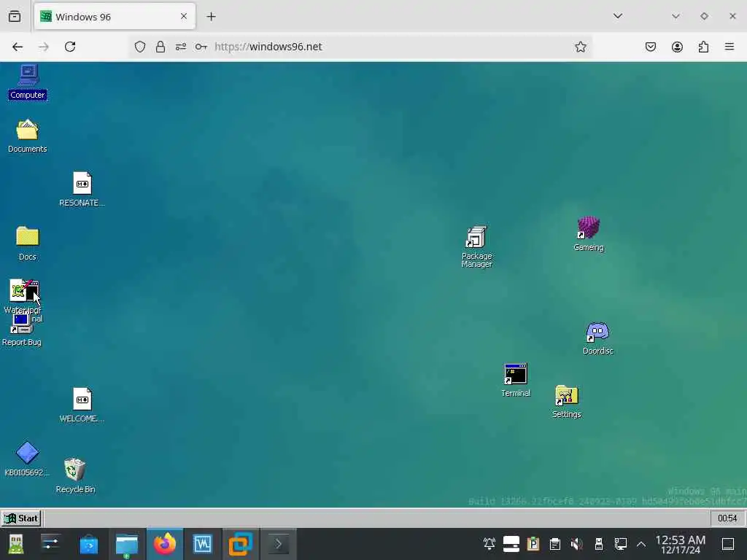Open system settings sliders in taskbar
The height and width of the screenshot is (560, 747).
[50, 544]
